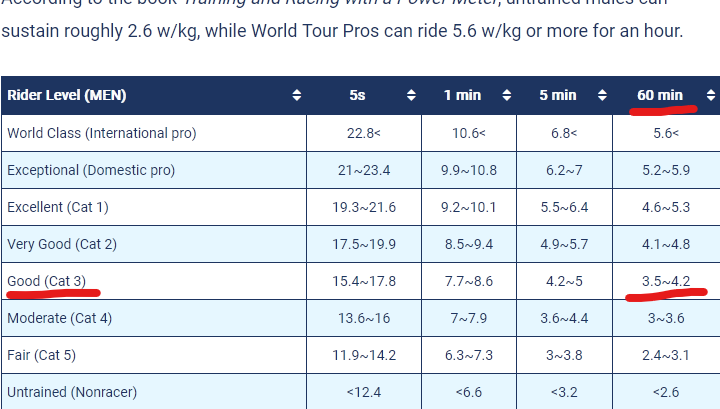Image resolution: width=720 pixels, height=409 pixels.
Task: Select the Very Good (Cat 2) row label
Action: 62,244
